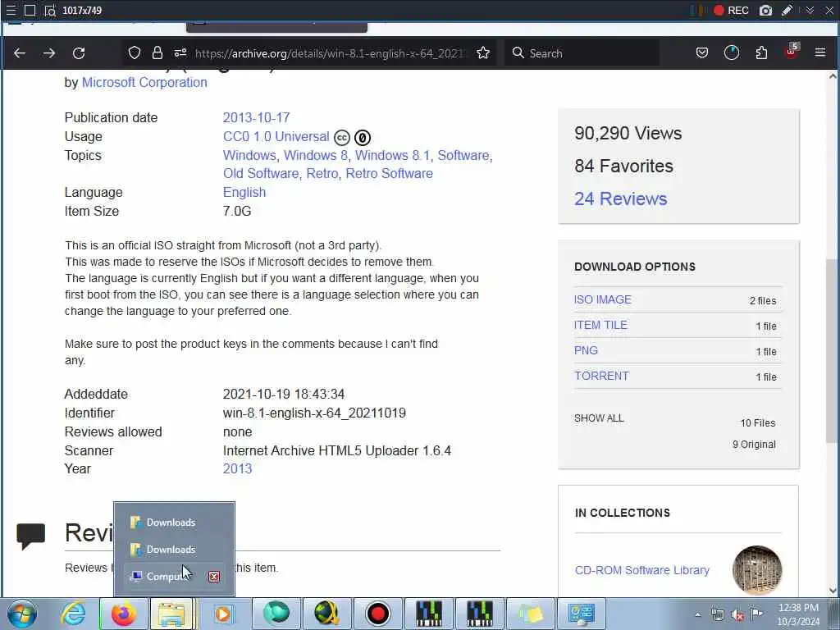
Task: Click the muted volume tray icon
Action: 737,615
